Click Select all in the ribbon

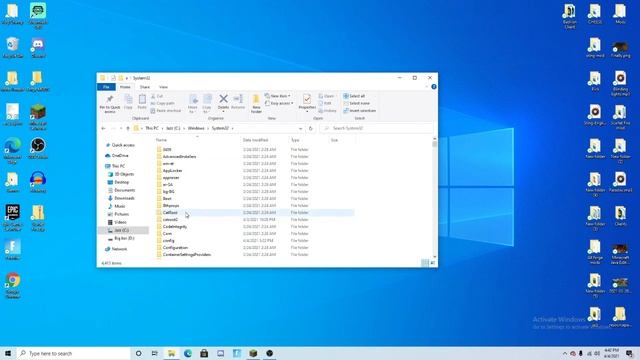tap(354, 96)
